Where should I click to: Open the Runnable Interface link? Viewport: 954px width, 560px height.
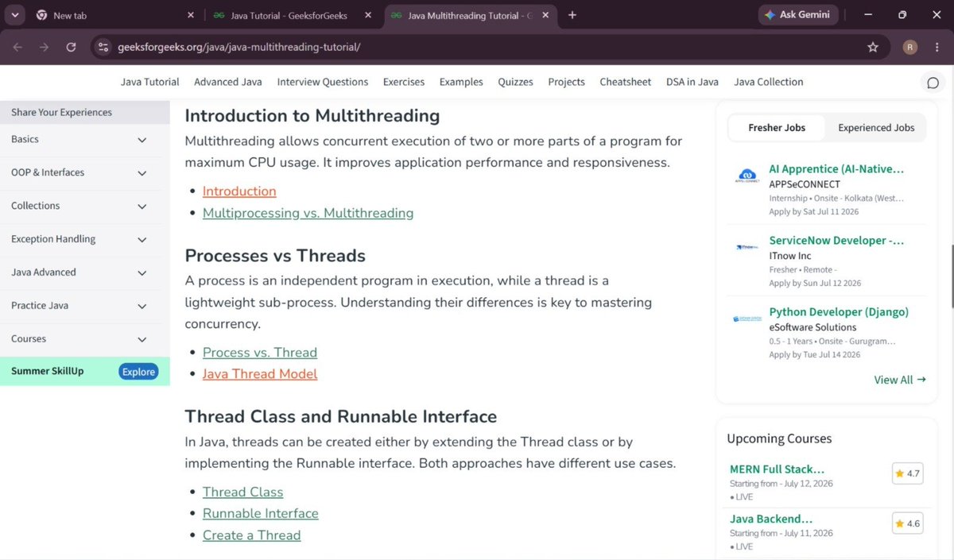(261, 514)
